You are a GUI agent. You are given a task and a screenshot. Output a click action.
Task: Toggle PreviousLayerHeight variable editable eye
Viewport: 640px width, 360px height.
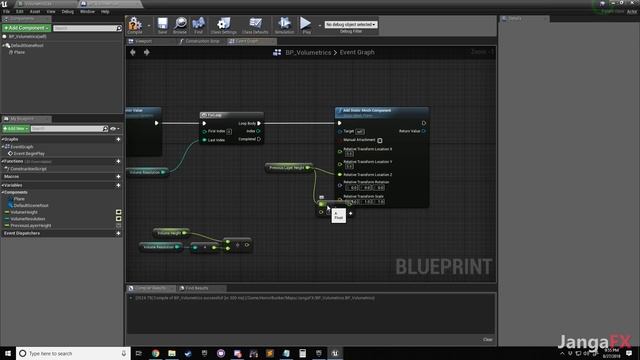pyautogui.click(x=118, y=225)
